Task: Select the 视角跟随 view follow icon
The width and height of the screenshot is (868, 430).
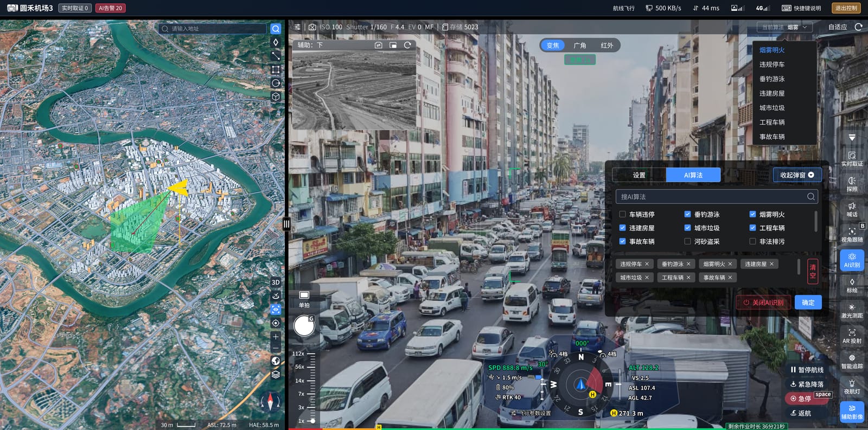Action: coord(852,234)
